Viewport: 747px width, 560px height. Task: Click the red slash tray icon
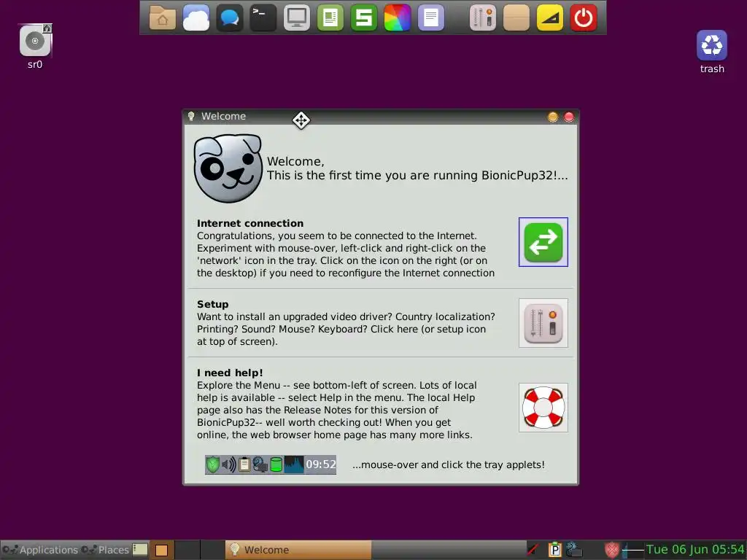coord(533,550)
